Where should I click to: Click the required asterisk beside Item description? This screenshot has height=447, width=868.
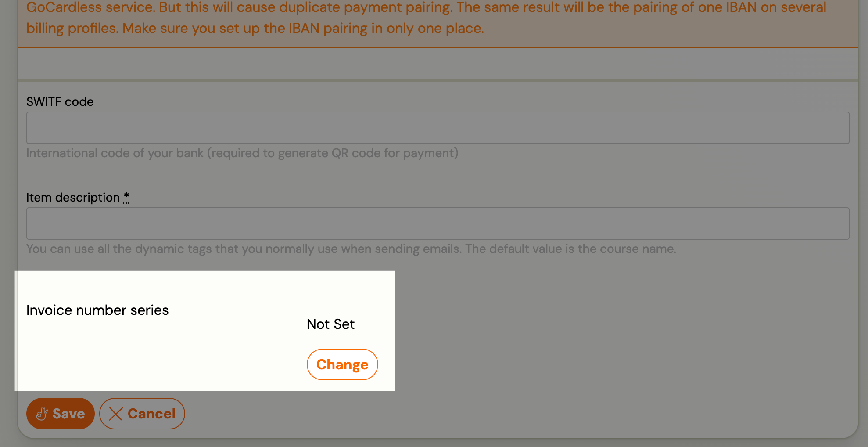(126, 197)
